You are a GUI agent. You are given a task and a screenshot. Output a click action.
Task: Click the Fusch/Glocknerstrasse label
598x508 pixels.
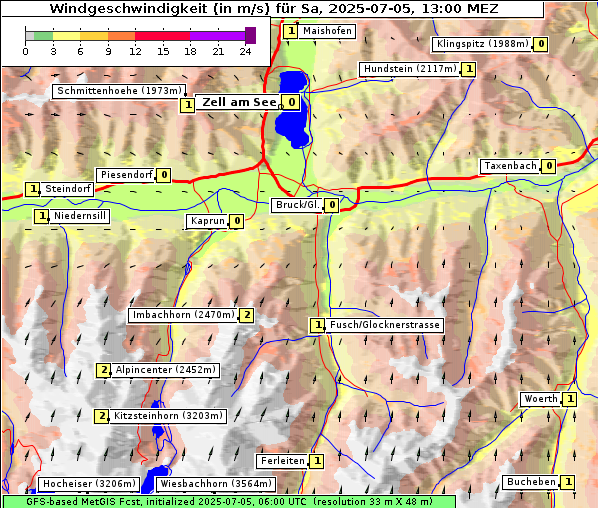pos(384,325)
